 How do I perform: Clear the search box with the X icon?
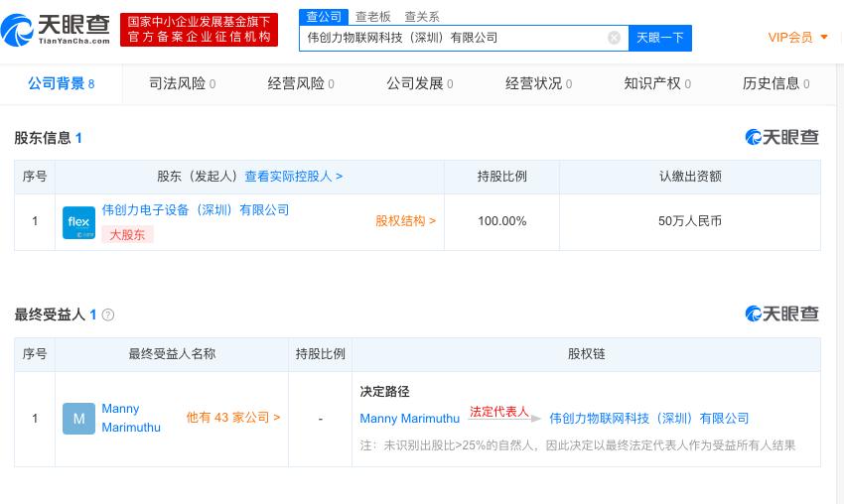click(x=614, y=38)
